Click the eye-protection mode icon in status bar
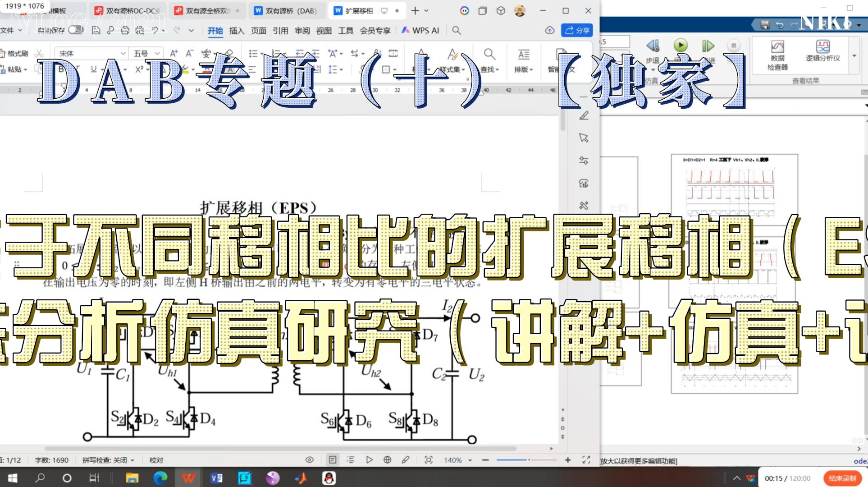 click(x=309, y=460)
